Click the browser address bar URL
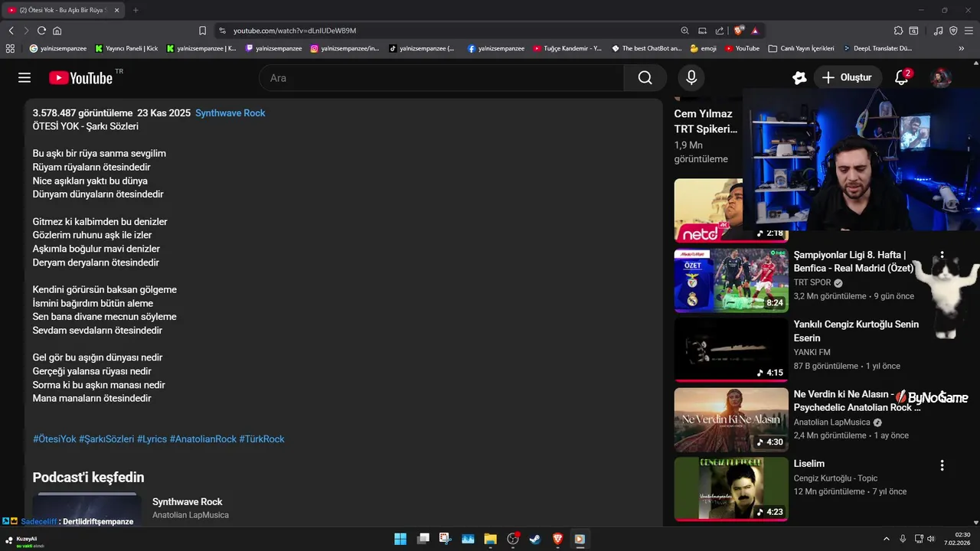This screenshot has width=980, height=551. pyautogui.click(x=295, y=31)
